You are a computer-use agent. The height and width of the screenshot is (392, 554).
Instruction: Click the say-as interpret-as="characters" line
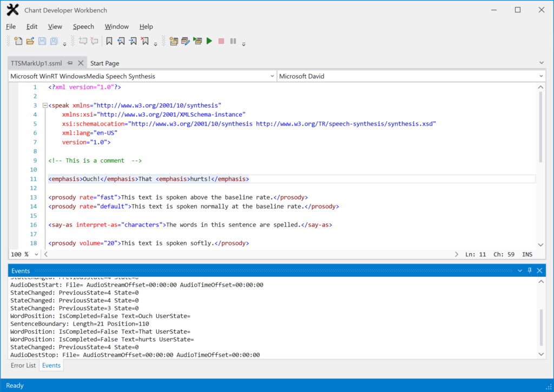190,224
